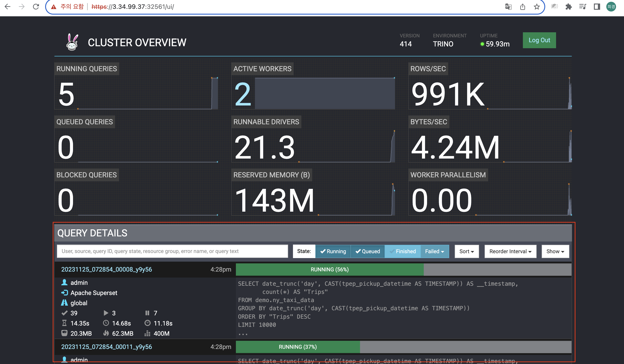The width and height of the screenshot is (624, 364).
Task: Expand the Show dropdown menu
Action: (555, 251)
